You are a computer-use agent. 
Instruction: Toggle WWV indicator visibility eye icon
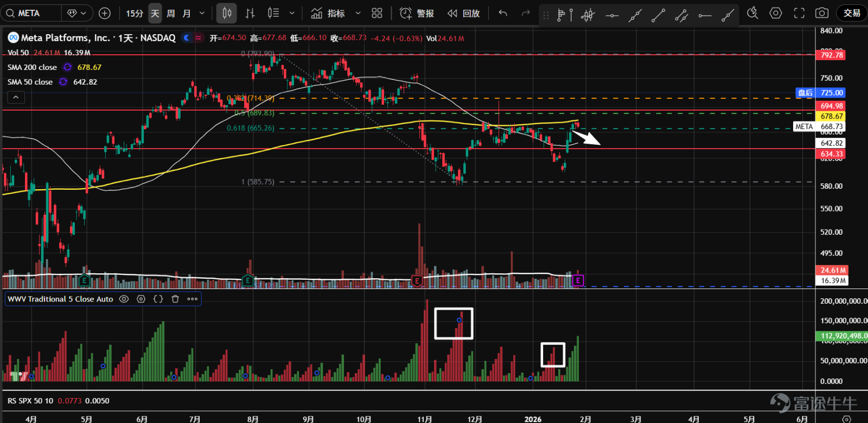(124, 299)
